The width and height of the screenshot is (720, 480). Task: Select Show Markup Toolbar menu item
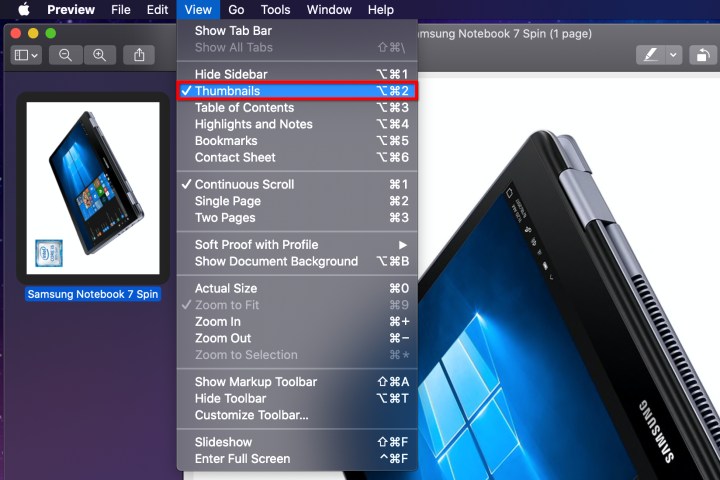click(x=297, y=382)
